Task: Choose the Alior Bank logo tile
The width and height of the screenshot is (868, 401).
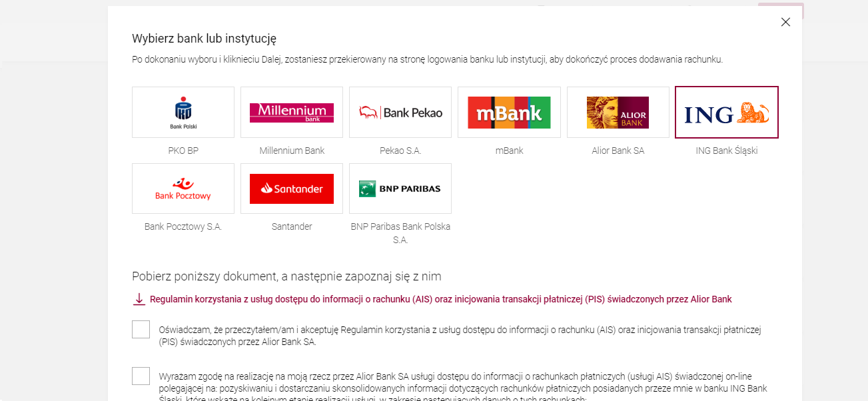Action: click(x=618, y=112)
